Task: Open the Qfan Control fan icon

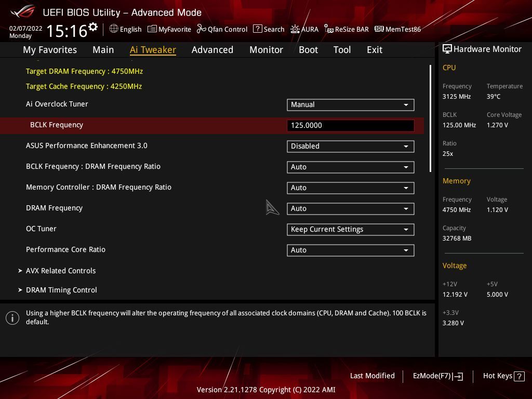Action: tap(202, 29)
